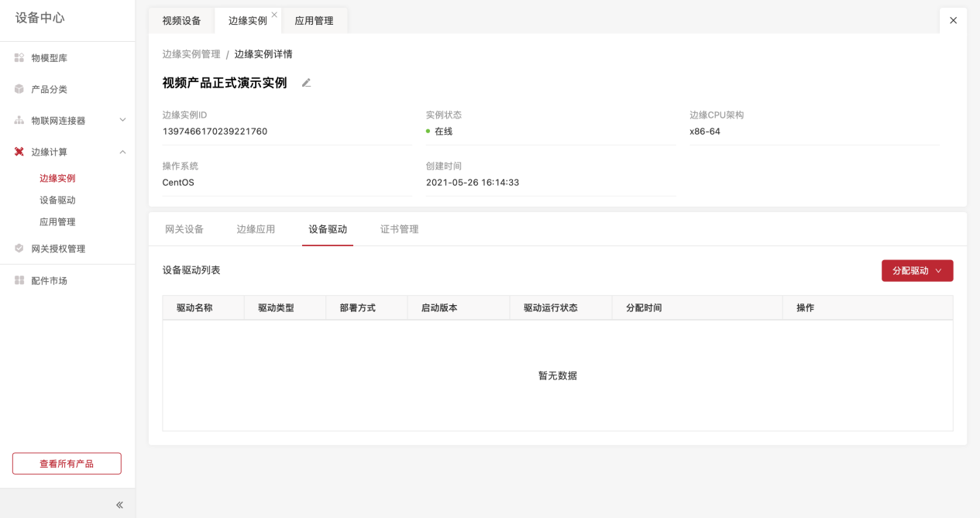
Task: Collapse sidebar with double-chevron icon
Action: click(119, 505)
